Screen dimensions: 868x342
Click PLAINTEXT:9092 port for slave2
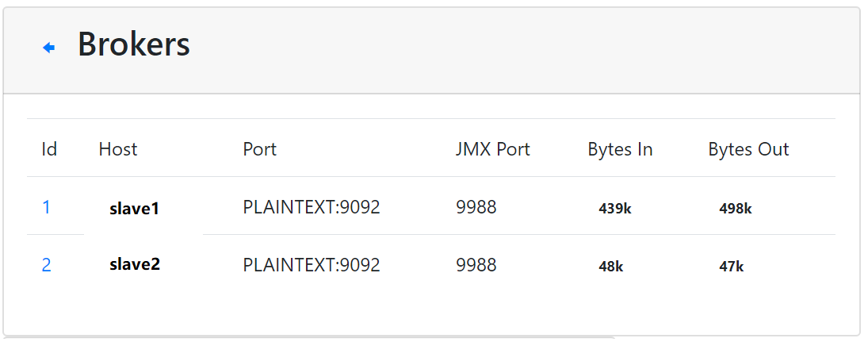point(312,265)
